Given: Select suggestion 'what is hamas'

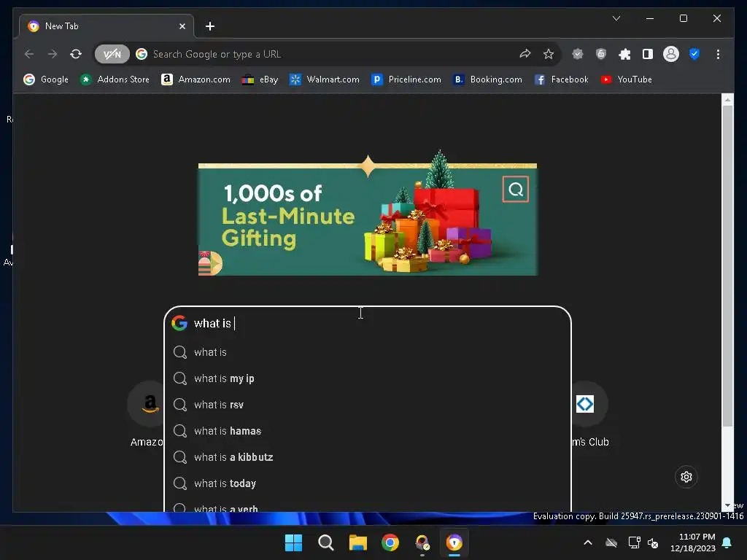Looking at the screenshot, I should tap(368, 431).
